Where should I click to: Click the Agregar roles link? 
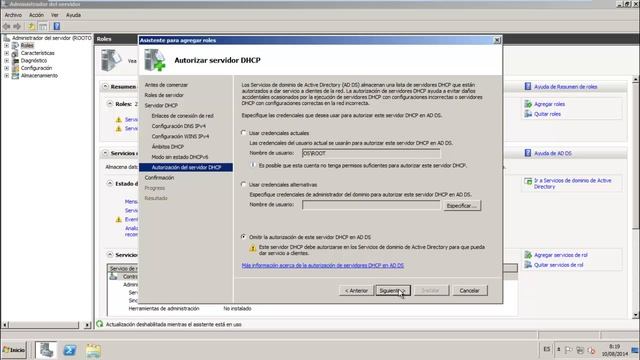(549, 104)
